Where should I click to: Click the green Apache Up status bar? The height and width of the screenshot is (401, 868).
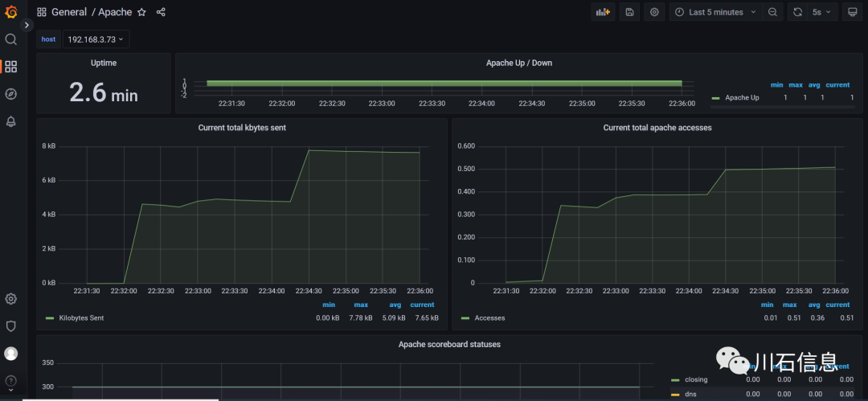[x=444, y=83]
